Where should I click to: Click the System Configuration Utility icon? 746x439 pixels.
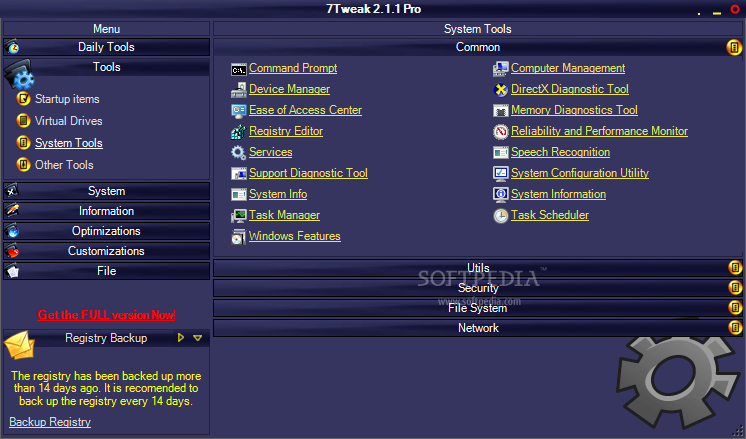tap(501, 174)
